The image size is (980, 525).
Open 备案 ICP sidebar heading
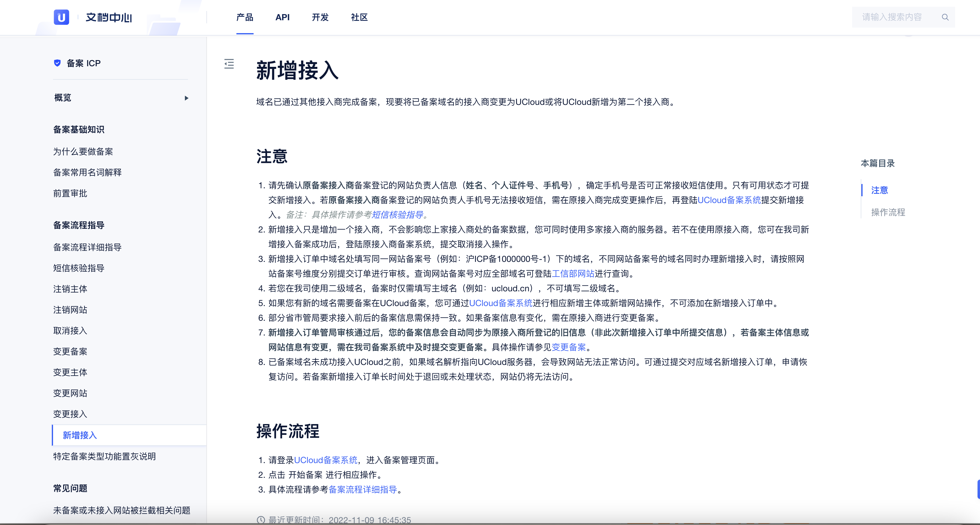(84, 63)
